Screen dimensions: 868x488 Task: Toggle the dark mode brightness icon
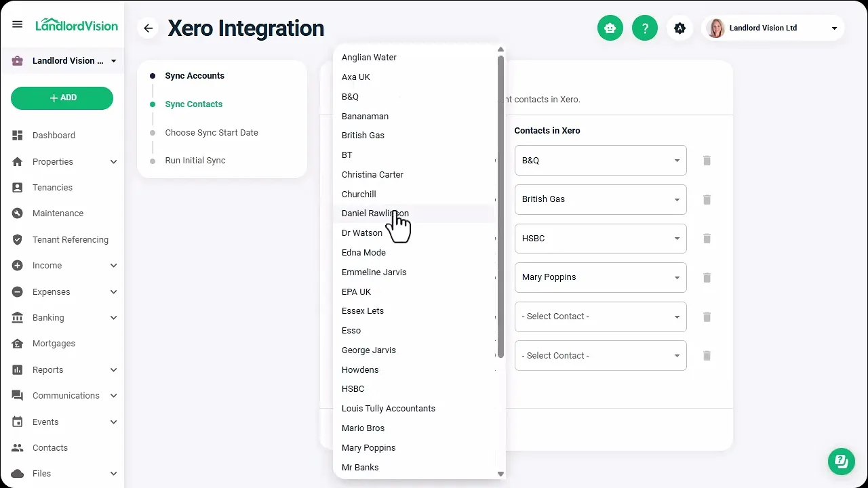(x=680, y=28)
